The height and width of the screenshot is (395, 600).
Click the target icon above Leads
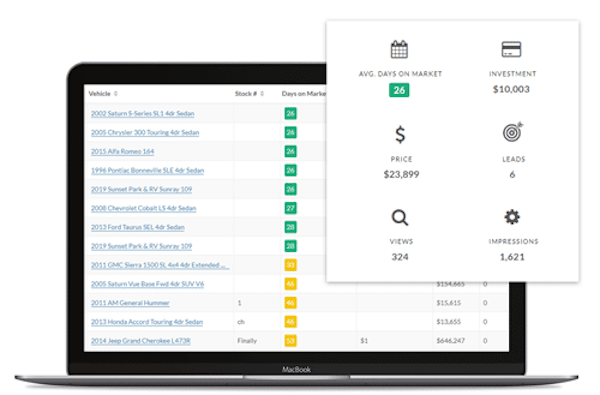(512, 132)
